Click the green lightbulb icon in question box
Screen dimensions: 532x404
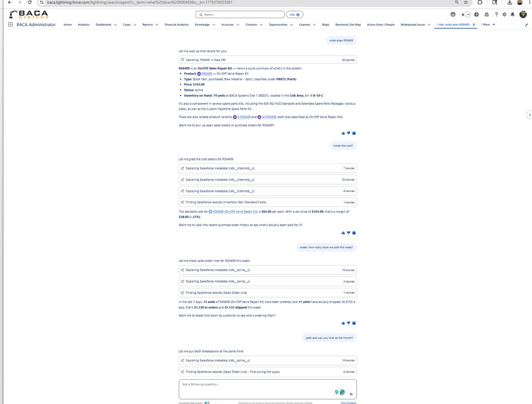pyautogui.click(x=337, y=392)
